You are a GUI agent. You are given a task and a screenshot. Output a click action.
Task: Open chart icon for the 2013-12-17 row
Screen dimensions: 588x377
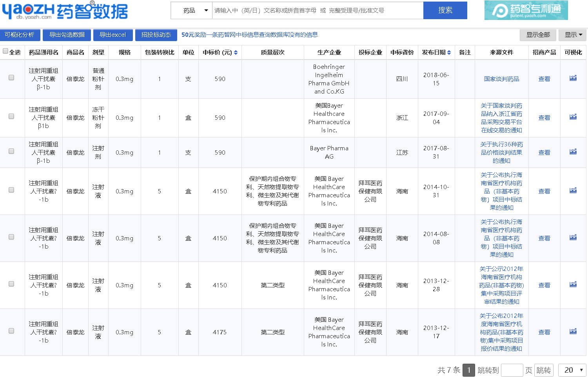coord(573,332)
